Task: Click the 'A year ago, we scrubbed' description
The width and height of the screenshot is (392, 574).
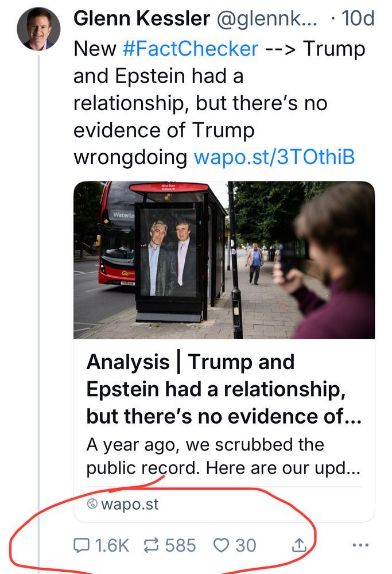Action: click(224, 456)
